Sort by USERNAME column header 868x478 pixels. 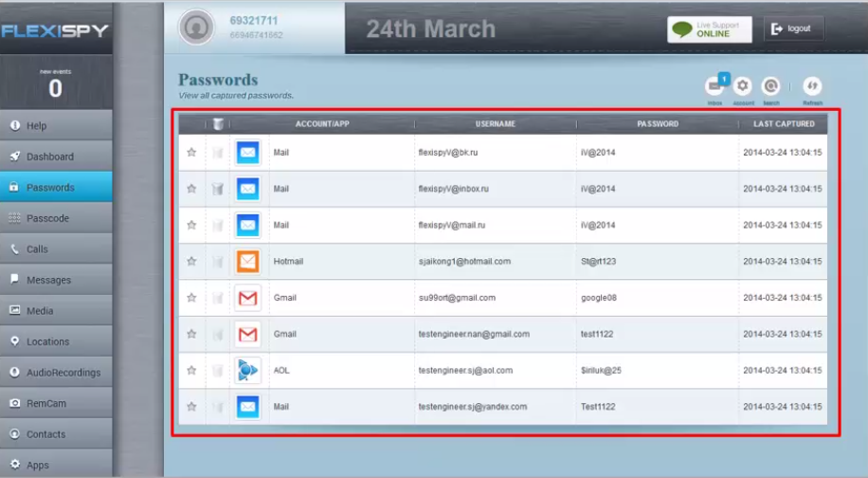coord(496,124)
